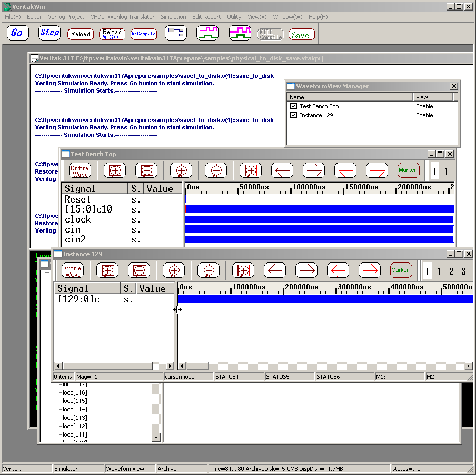Click rectangular zoom-in icon in Instance 129
Screen dimensions: 476x475
coord(107,270)
